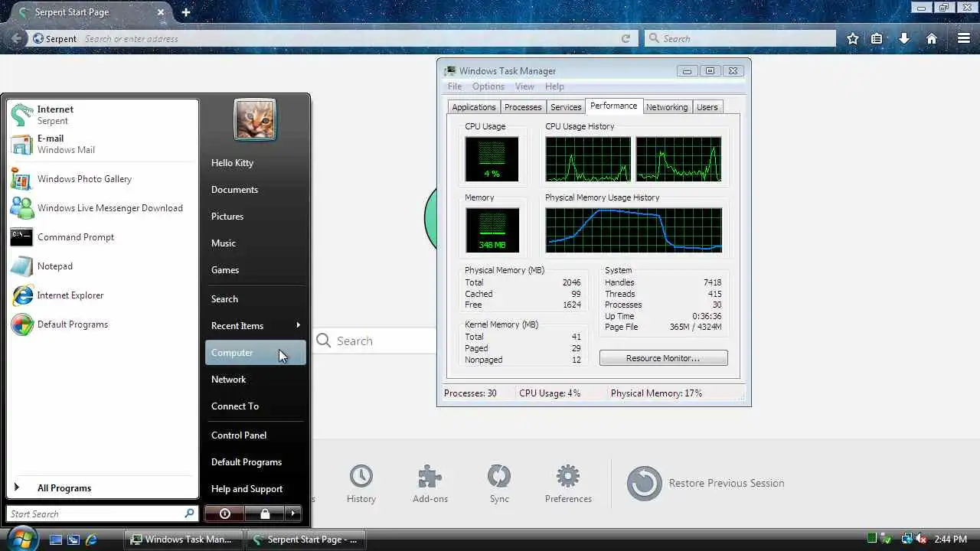
Task: Open Default Programs in right Start column
Action: [x=255, y=462]
